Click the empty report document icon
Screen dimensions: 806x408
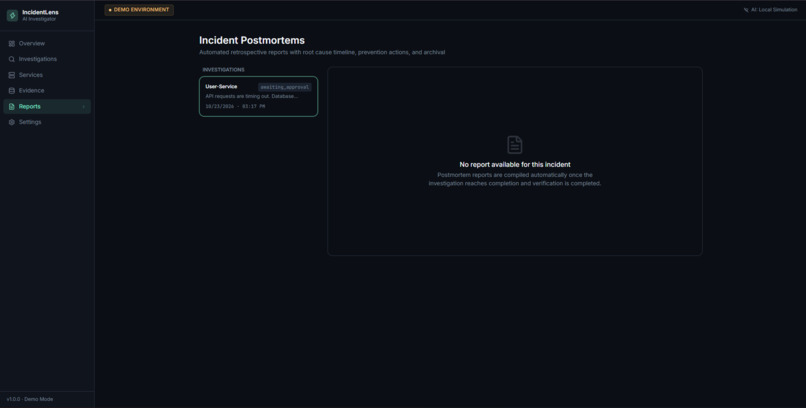tap(515, 145)
